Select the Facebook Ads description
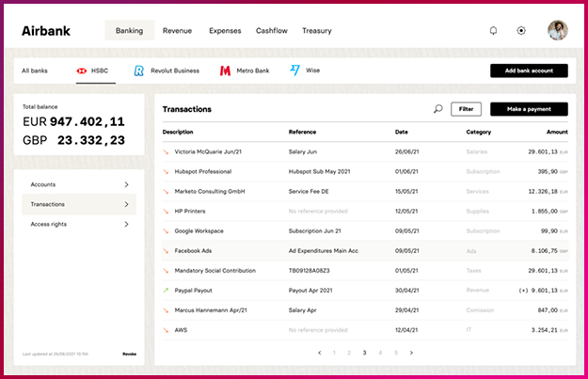 (x=193, y=251)
